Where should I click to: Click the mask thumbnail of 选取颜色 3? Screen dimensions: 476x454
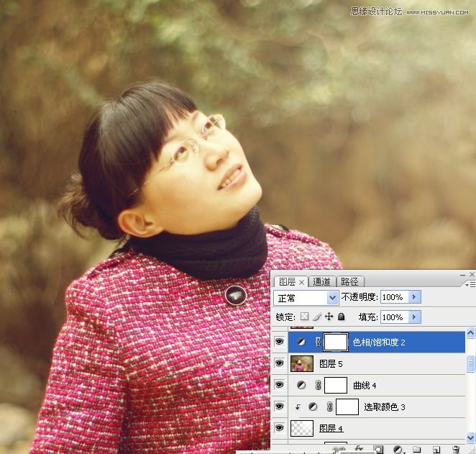[347, 407]
